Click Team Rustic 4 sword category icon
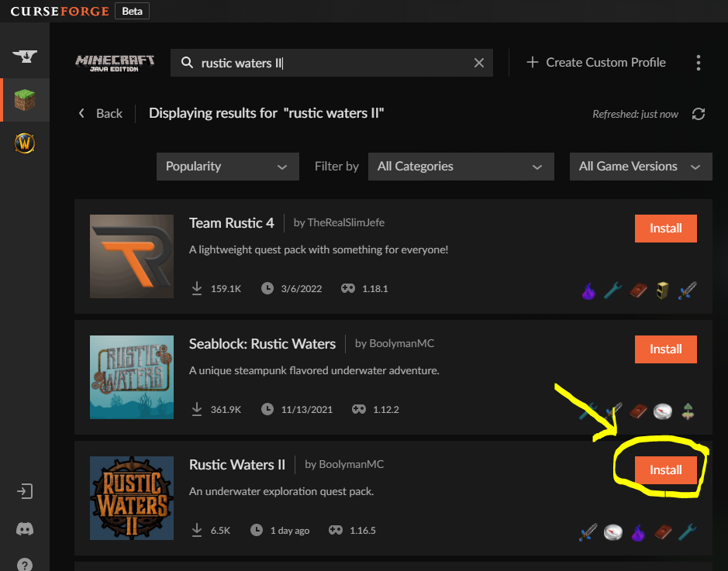 point(687,291)
